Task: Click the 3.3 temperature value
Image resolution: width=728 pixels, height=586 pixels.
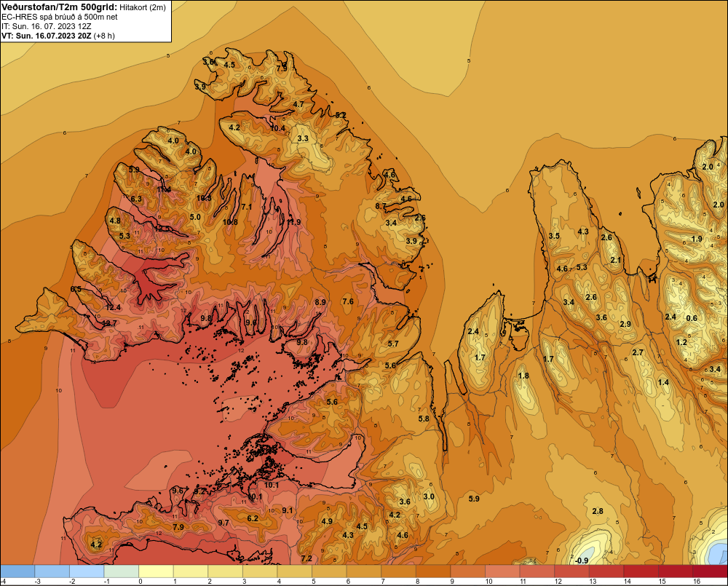Action: click(303, 138)
